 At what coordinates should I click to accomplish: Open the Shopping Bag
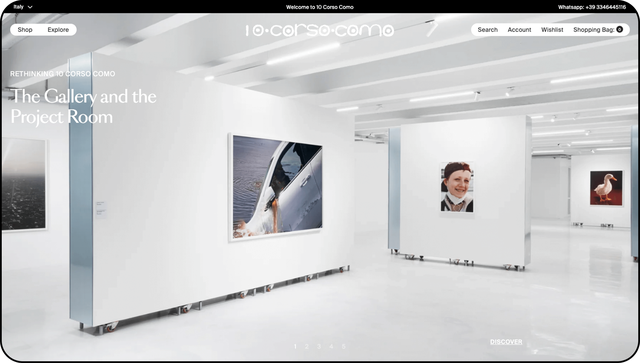[598, 29]
